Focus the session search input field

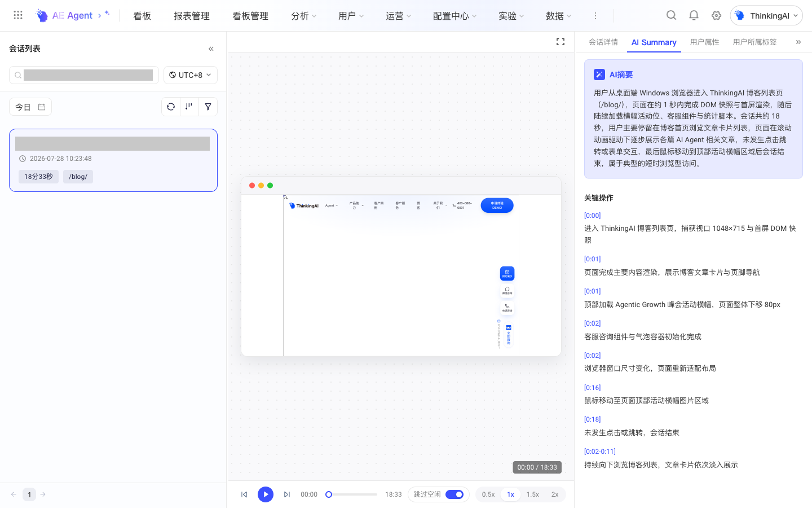(x=84, y=75)
